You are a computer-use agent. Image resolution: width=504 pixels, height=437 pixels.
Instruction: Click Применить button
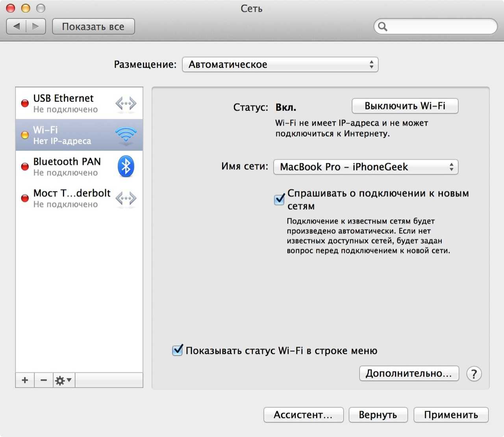pos(451,415)
